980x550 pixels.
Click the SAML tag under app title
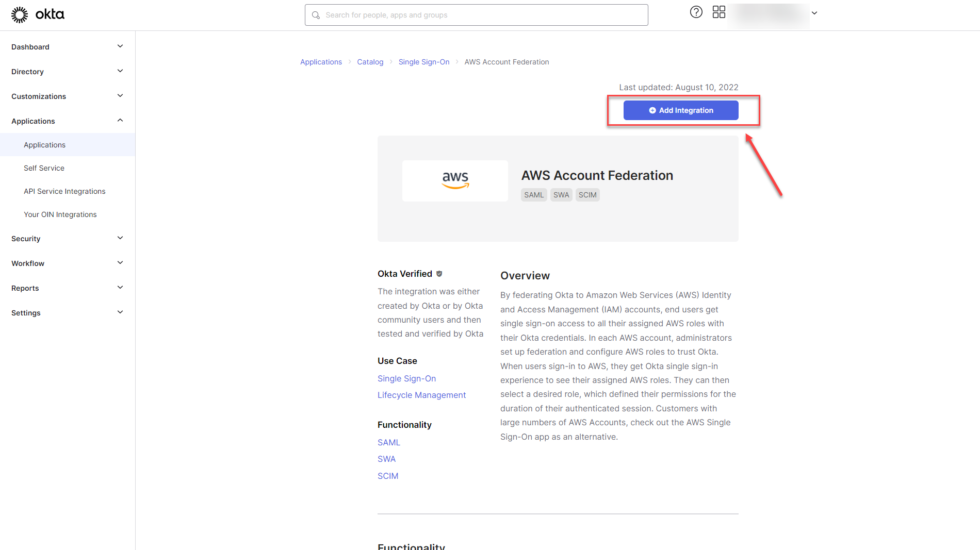point(534,195)
